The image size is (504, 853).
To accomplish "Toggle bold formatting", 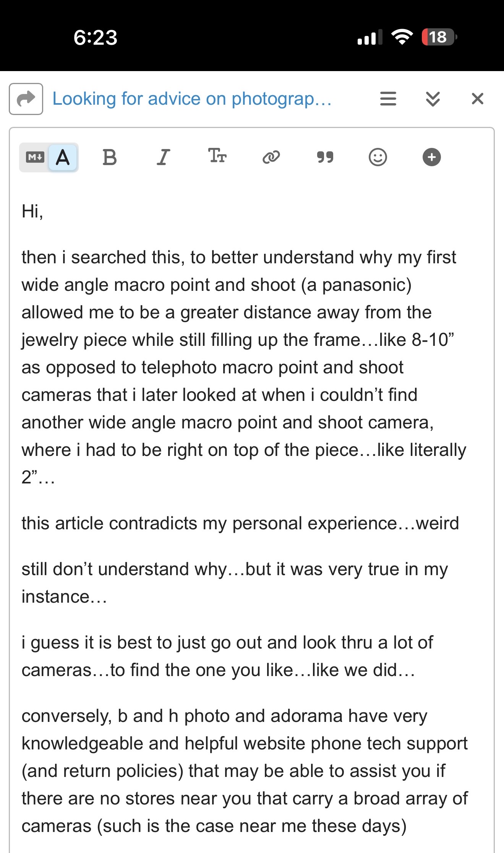I will pyautogui.click(x=110, y=157).
